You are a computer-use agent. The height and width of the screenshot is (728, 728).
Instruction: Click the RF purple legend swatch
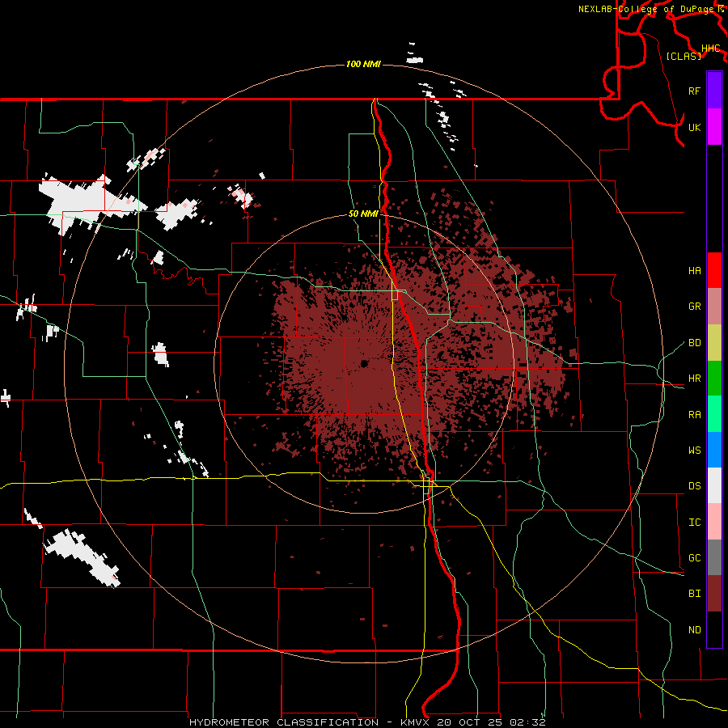pos(714,91)
